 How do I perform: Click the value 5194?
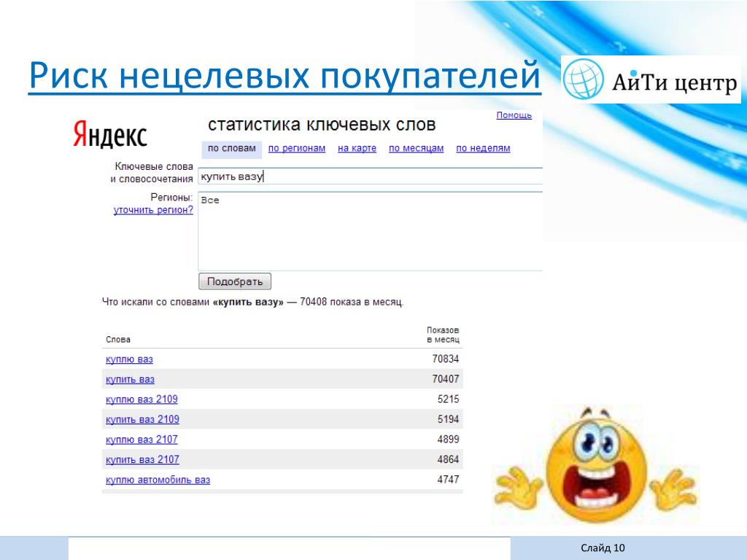click(x=449, y=419)
